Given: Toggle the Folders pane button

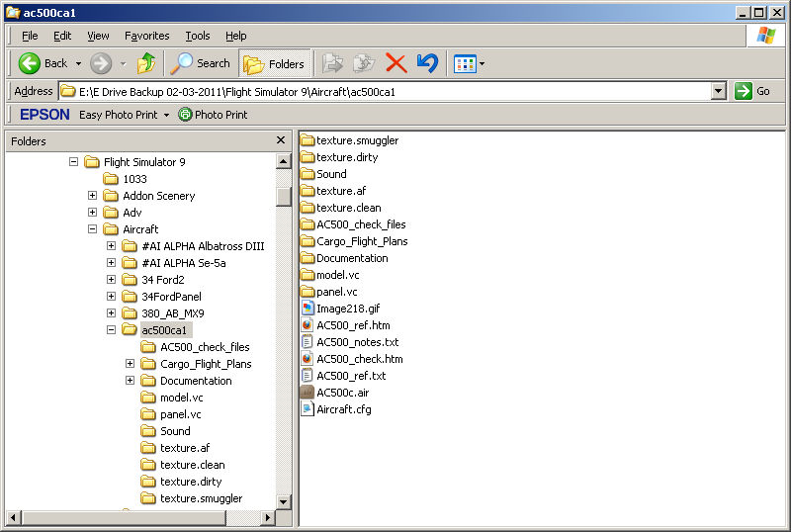Looking at the screenshot, I should (x=275, y=64).
